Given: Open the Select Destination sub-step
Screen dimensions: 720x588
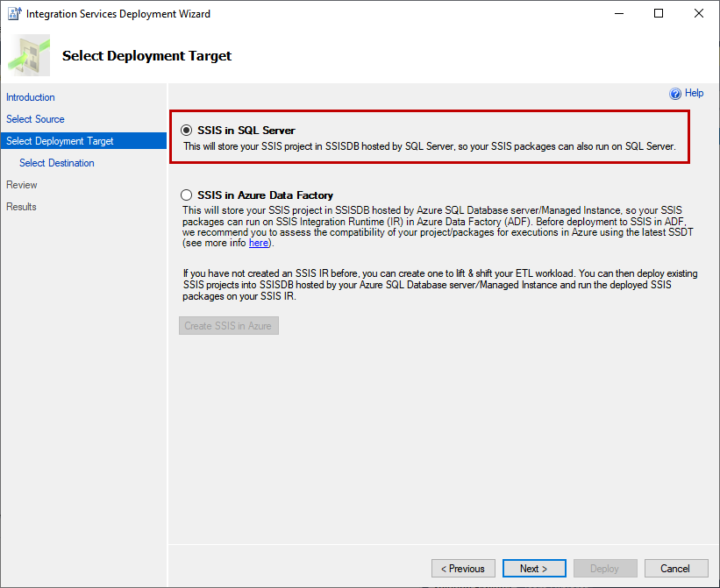Looking at the screenshot, I should (56, 163).
